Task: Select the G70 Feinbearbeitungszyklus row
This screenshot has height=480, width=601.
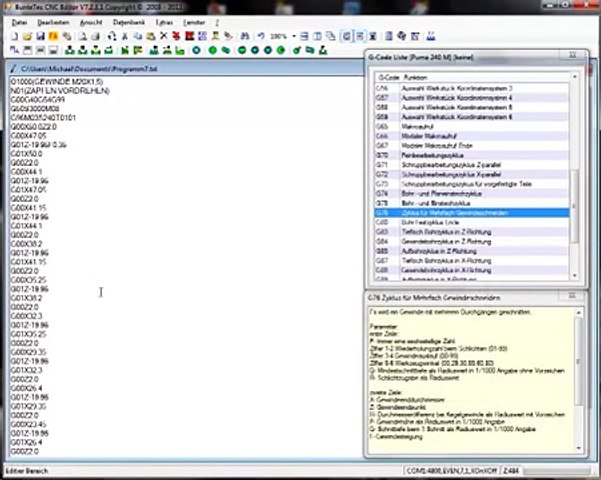Action: point(472,155)
